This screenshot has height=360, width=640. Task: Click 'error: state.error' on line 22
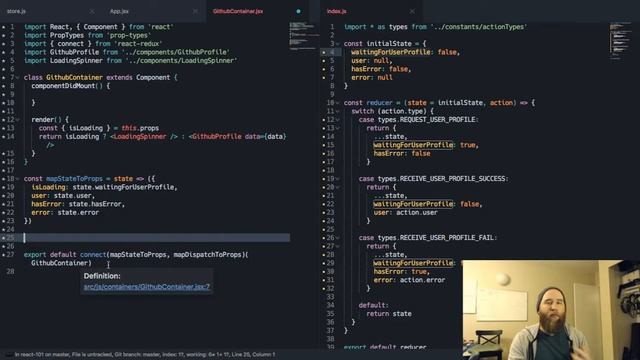[x=65, y=213]
